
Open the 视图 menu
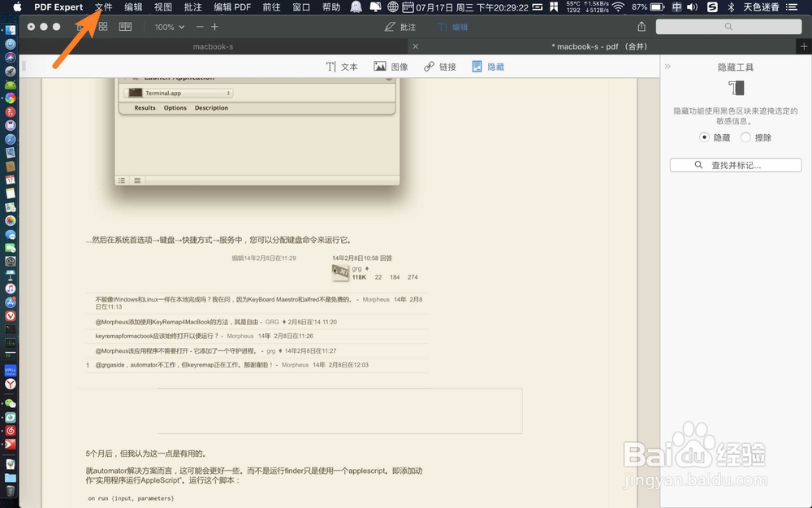tap(163, 7)
